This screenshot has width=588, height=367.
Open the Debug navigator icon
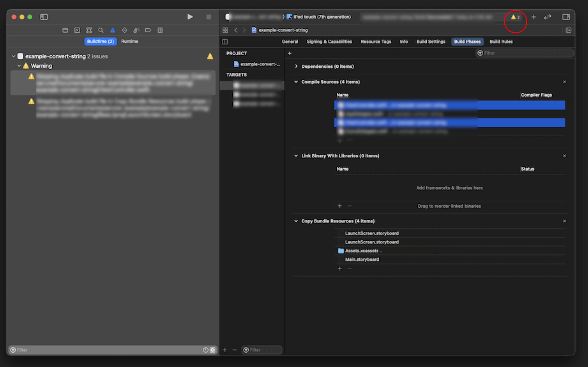pos(136,30)
